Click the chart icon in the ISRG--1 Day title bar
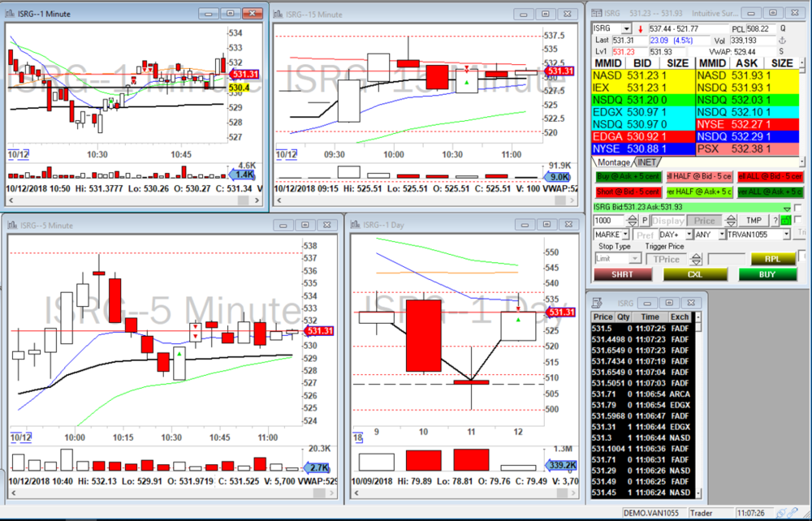This screenshot has height=521, width=812. coord(355,225)
